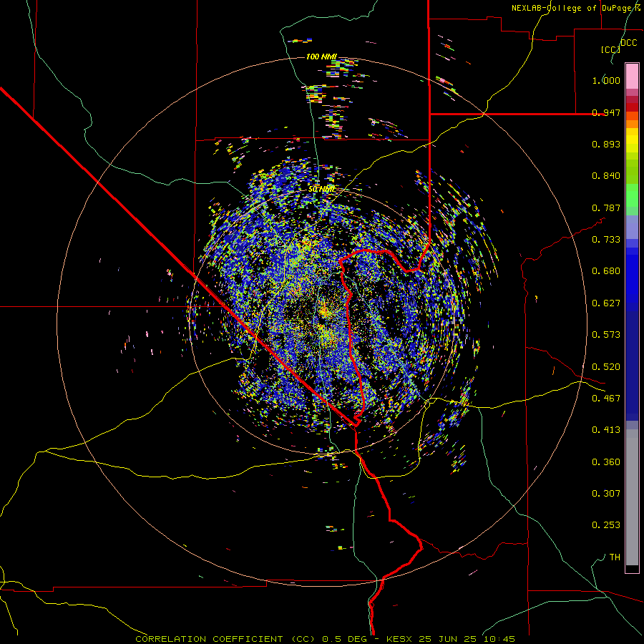Click the 0.627 legend value
The height and width of the screenshot is (644, 644).
(x=606, y=303)
